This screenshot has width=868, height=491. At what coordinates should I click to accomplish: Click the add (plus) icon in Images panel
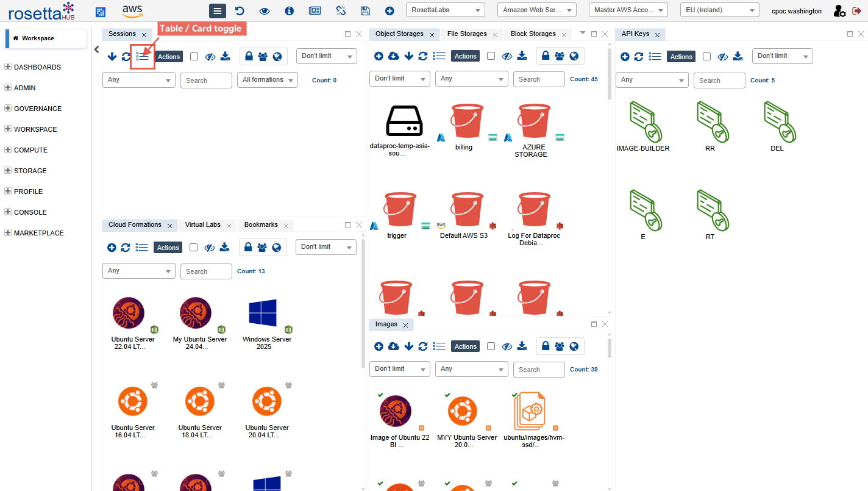[x=379, y=346]
